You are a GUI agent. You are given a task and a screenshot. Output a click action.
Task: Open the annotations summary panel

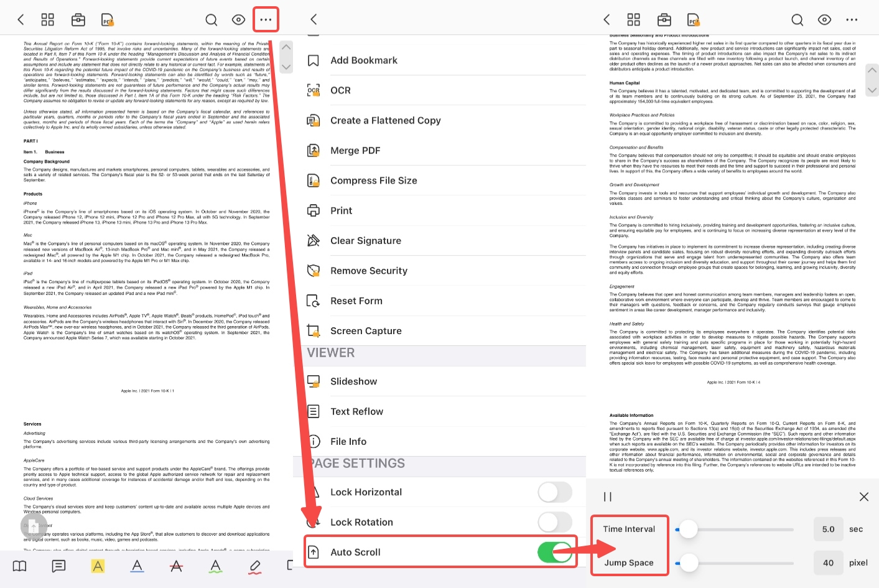tap(58, 566)
